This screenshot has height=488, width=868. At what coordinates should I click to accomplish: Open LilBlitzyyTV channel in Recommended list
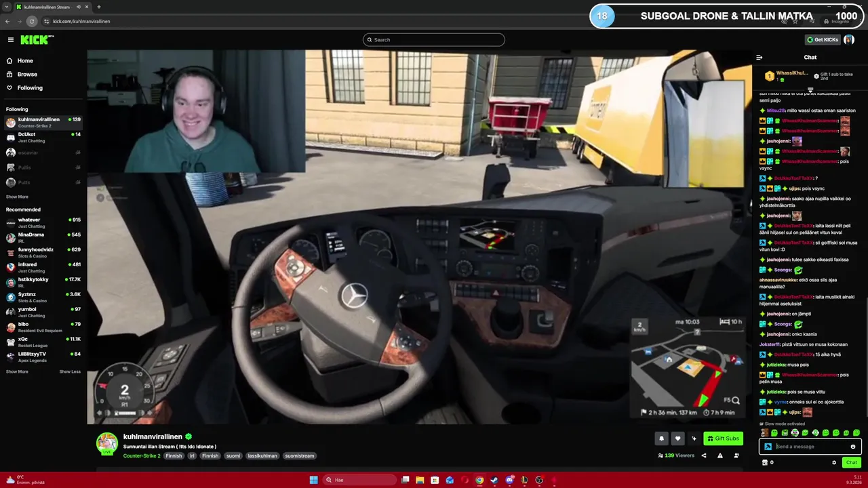click(43, 357)
